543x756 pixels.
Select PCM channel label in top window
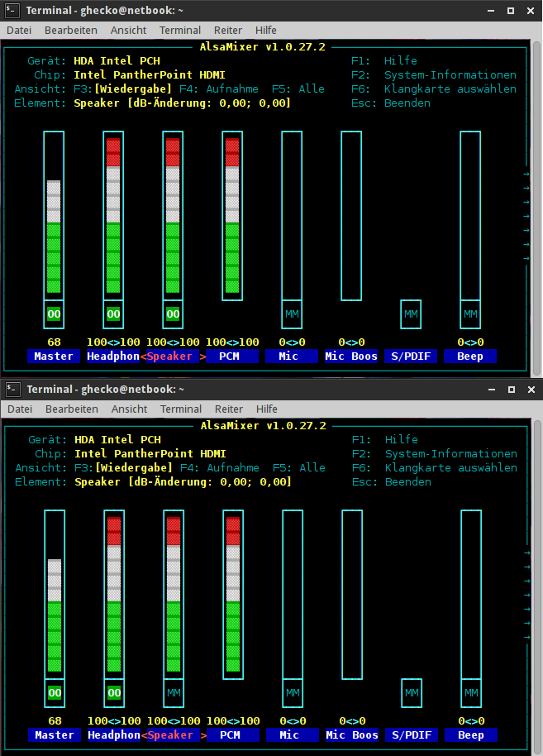[x=232, y=356]
